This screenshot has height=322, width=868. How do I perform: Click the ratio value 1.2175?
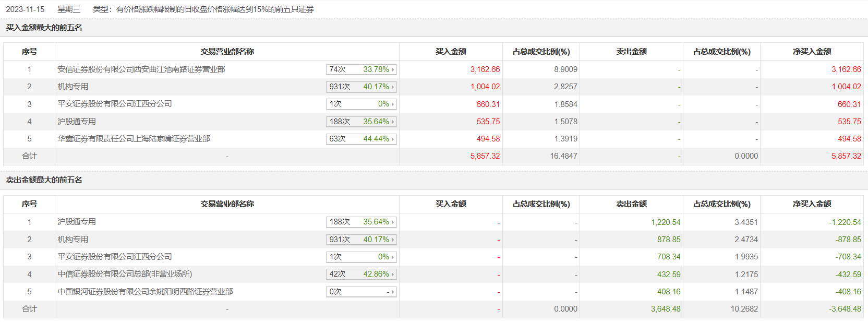coord(746,275)
